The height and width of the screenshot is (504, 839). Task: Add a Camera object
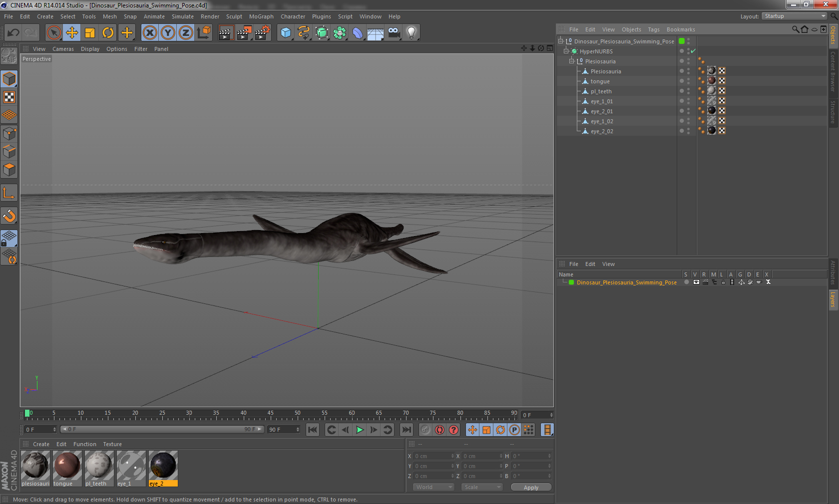click(x=394, y=33)
